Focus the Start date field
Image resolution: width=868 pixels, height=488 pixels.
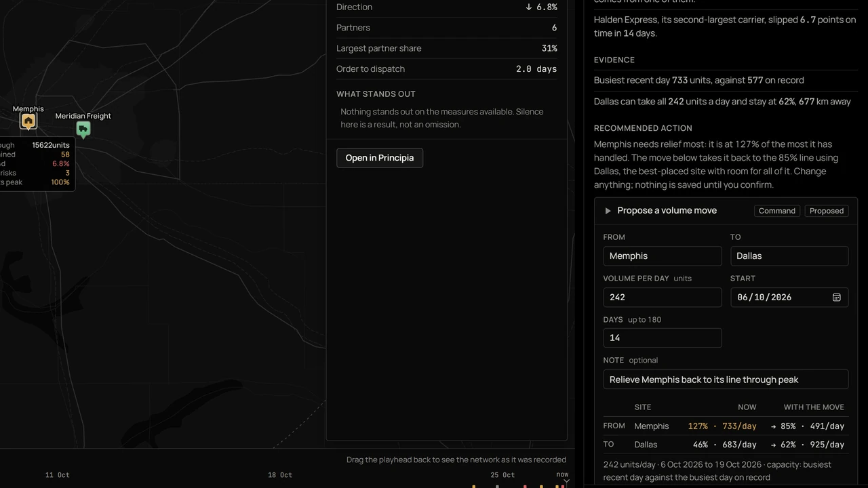789,298
